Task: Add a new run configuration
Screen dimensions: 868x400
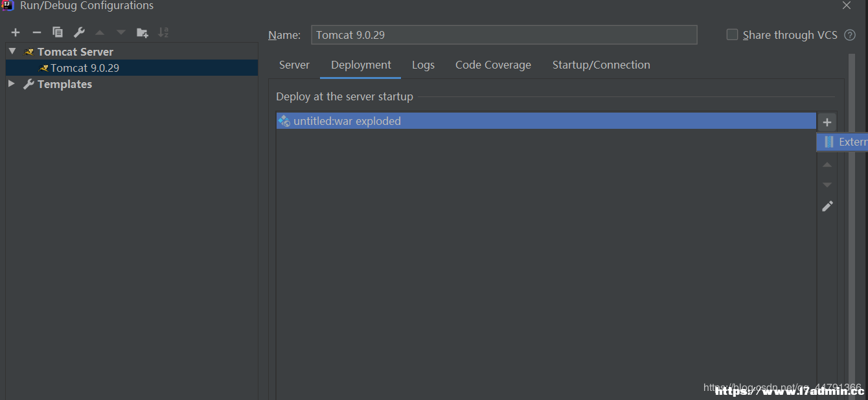Action: [x=16, y=32]
